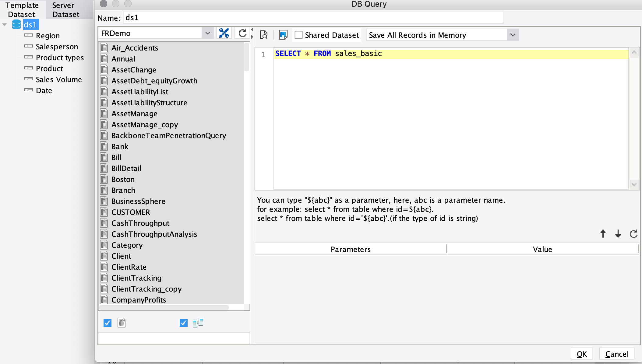Click SQL editor scroll up arrow
This screenshot has width=642, height=364.
pyautogui.click(x=634, y=52)
